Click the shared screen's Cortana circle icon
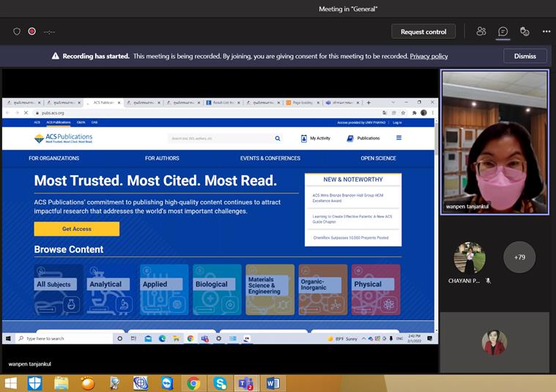This screenshot has width=556, height=392. (120, 339)
